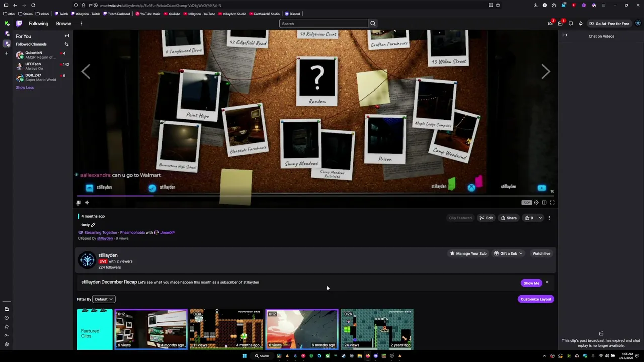The height and width of the screenshot is (362, 644).
Task: Open the JmanXP channel link
Action: pos(168,232)
